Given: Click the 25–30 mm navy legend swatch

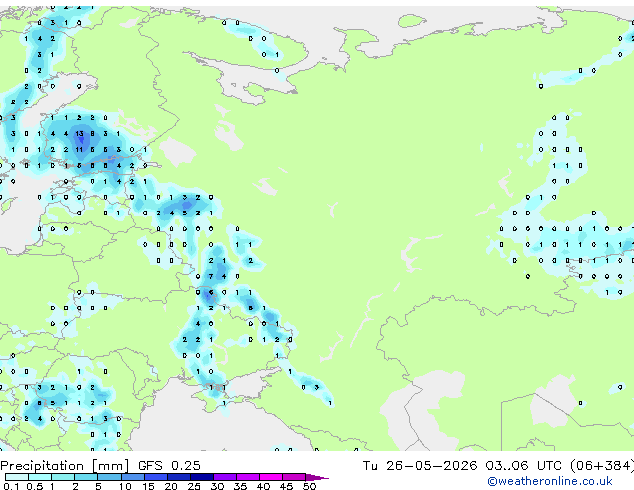Looking at the screenshot, I should (x=201, y=477).
